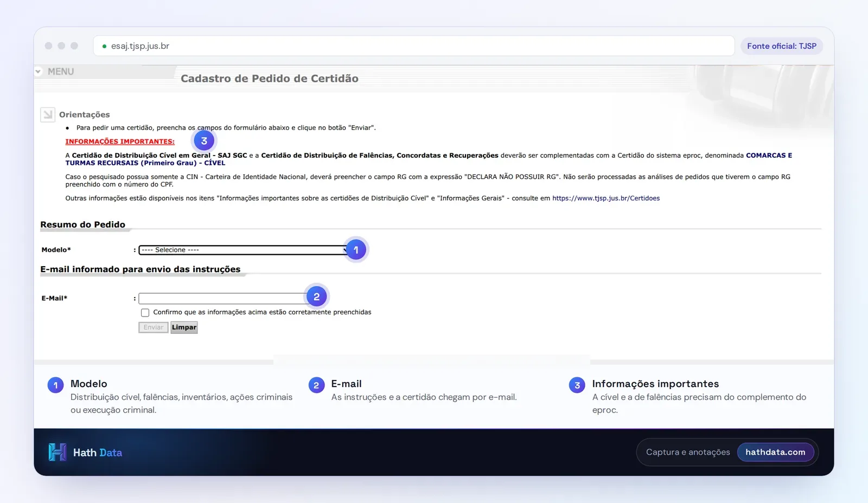The width and height of the screenshot is (868, 503).
Task: Click the Enviar button
Action: pyautogui.click(x=154, y=327)
